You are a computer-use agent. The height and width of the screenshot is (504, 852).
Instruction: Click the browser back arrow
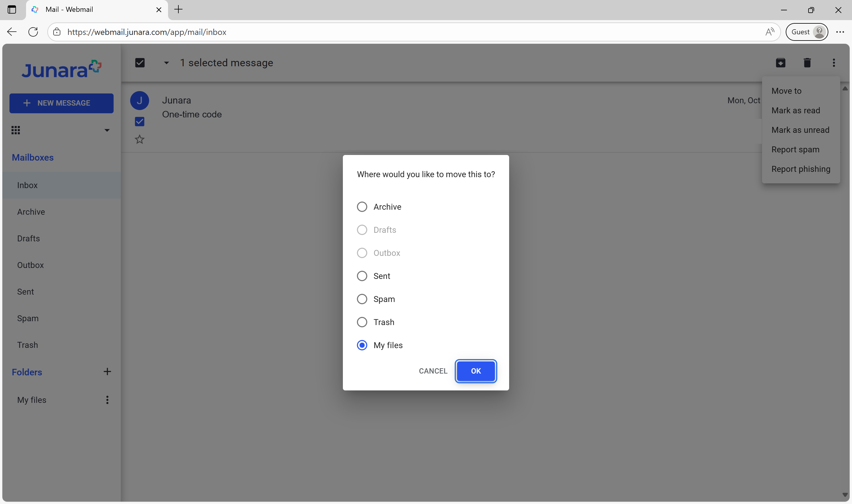coord(12,32)
